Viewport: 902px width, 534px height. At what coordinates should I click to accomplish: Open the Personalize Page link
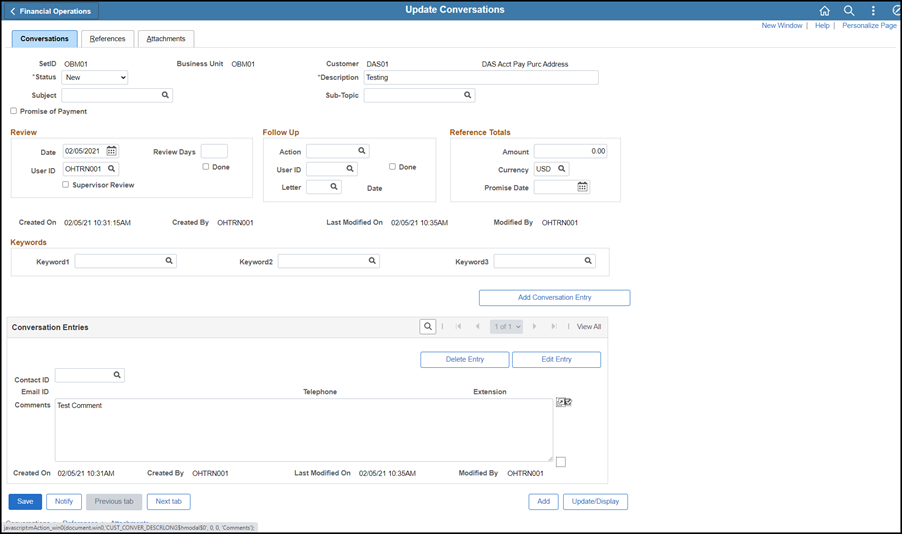coord(869,25)
